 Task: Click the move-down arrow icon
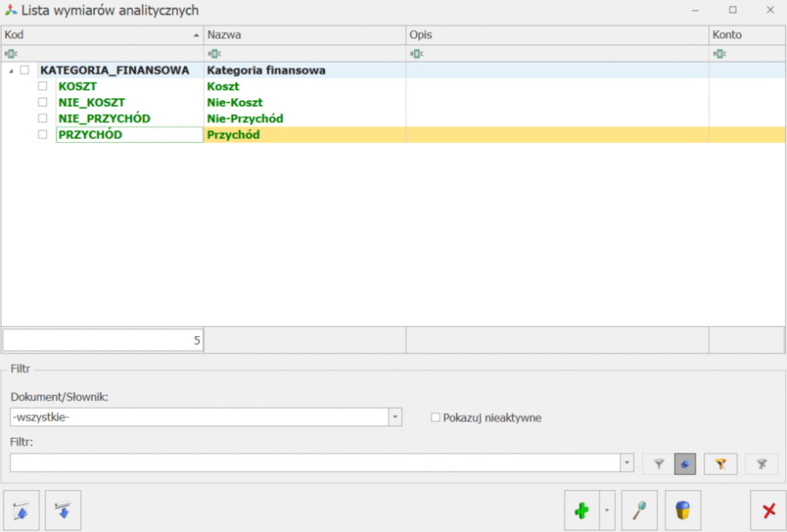tap(62, 511)
